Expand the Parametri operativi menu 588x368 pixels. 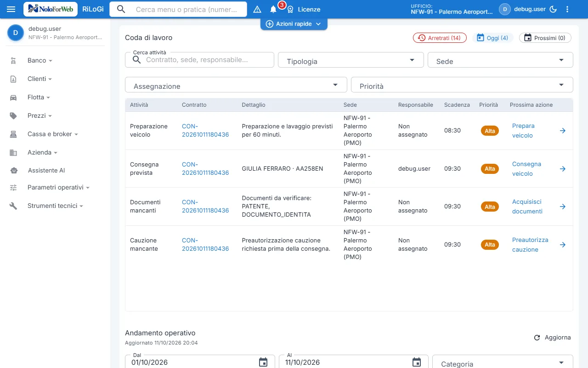coord(58,188)
